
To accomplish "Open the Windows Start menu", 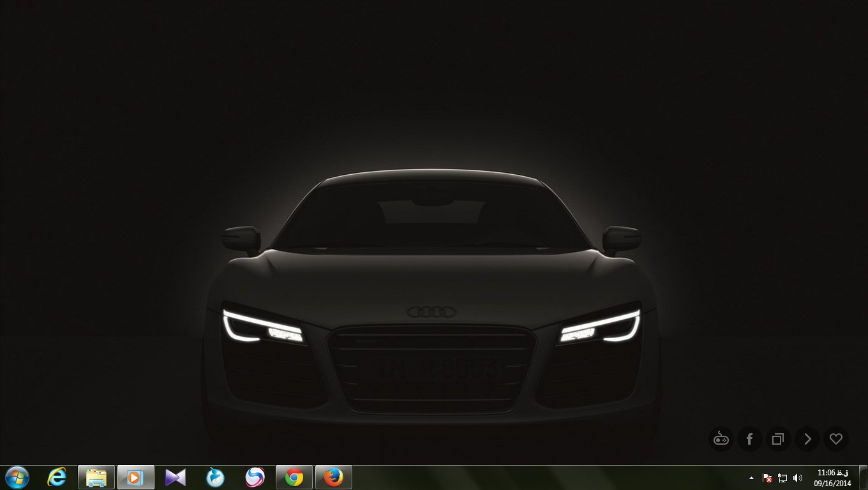I will pos(17,477).
